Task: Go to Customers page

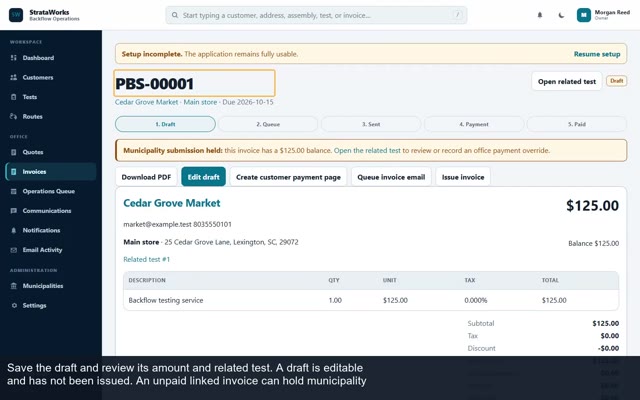Action: (x=38, y=78)
